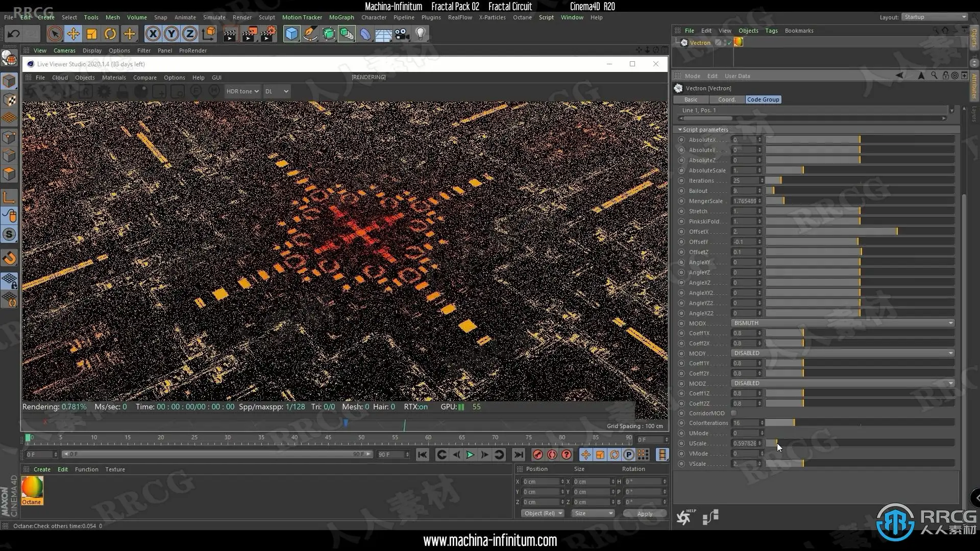Click the Apply button

click(x=644, y=514)
